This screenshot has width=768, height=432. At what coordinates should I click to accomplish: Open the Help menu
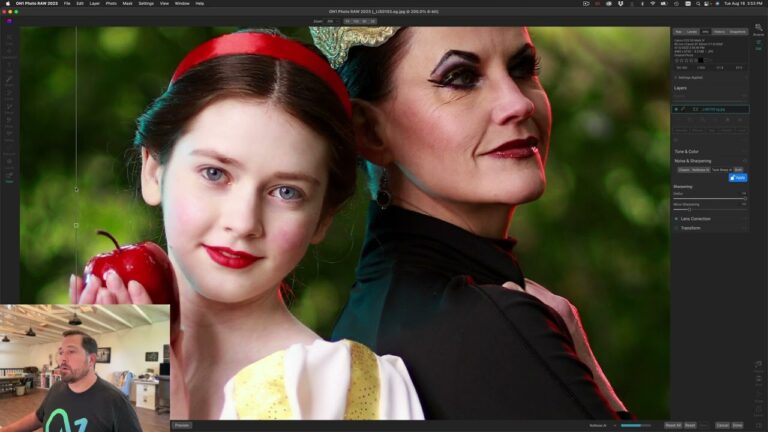(x=199, y=3)
